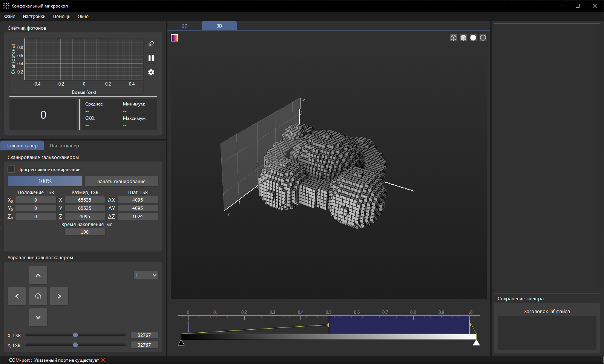The width and height of the screenshot is (604, 364).
Task: Click the white-point triangle marker on gradient
Action: (477, 343)
